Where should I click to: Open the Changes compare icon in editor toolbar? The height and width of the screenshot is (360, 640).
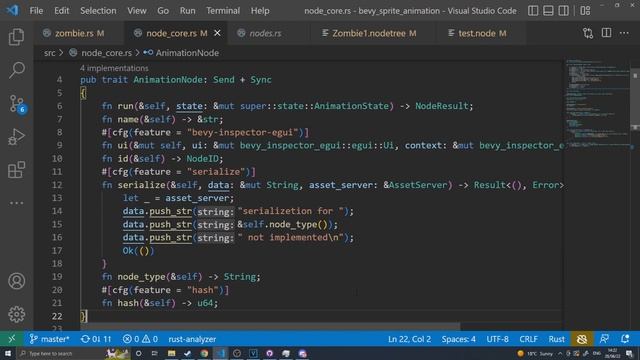[x=588, y=33]
